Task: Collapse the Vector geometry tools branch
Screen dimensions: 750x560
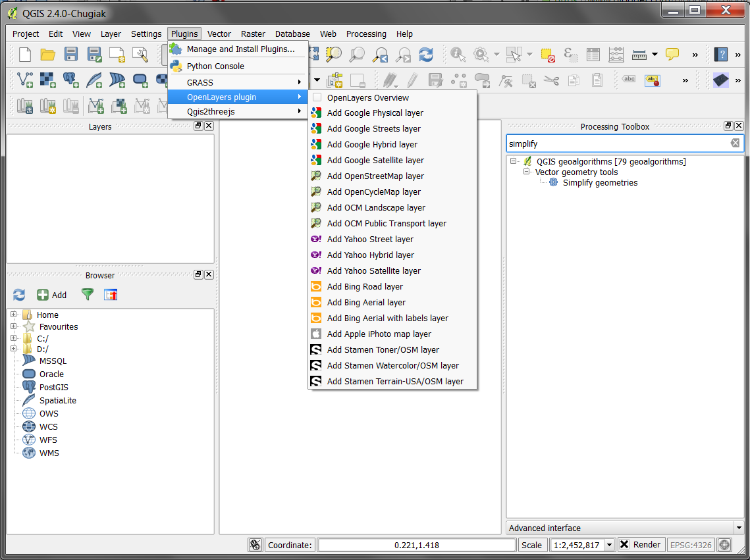Action: (x=526, y=172)
